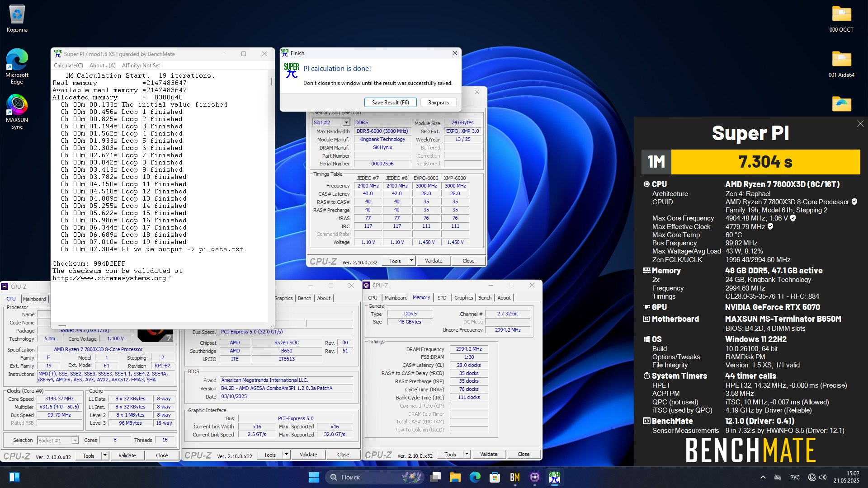Click the 7.304 s result bar

[765, 162]
